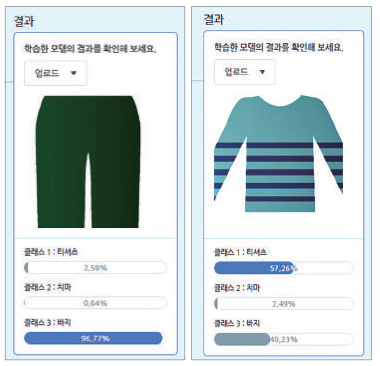Screen dimensions: 380x366
Task: Click the 2.49% 치마 progress bar
Action: (283, 304)
